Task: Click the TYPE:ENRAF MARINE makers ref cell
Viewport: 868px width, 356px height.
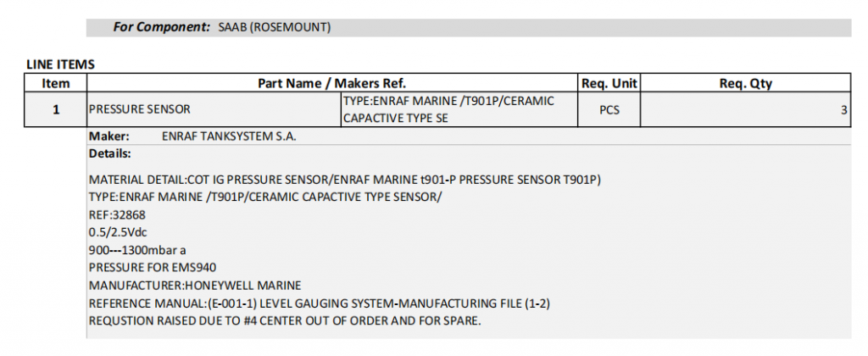Action: [x=459, y=109]
